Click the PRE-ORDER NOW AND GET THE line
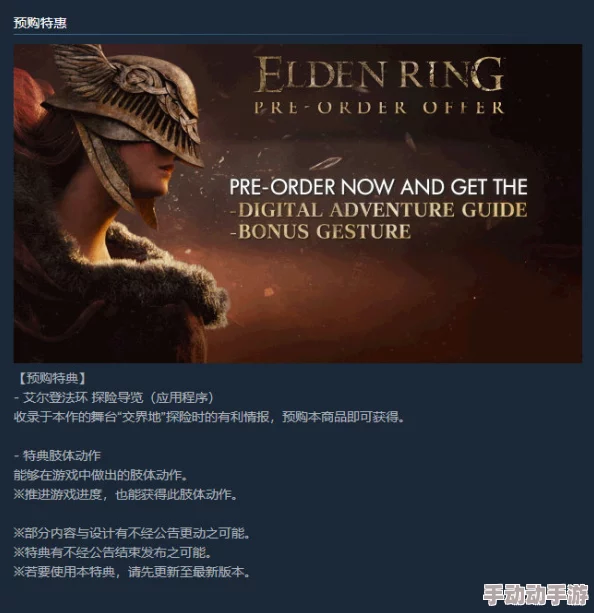594x613 pixels. [x=378, y=186]
